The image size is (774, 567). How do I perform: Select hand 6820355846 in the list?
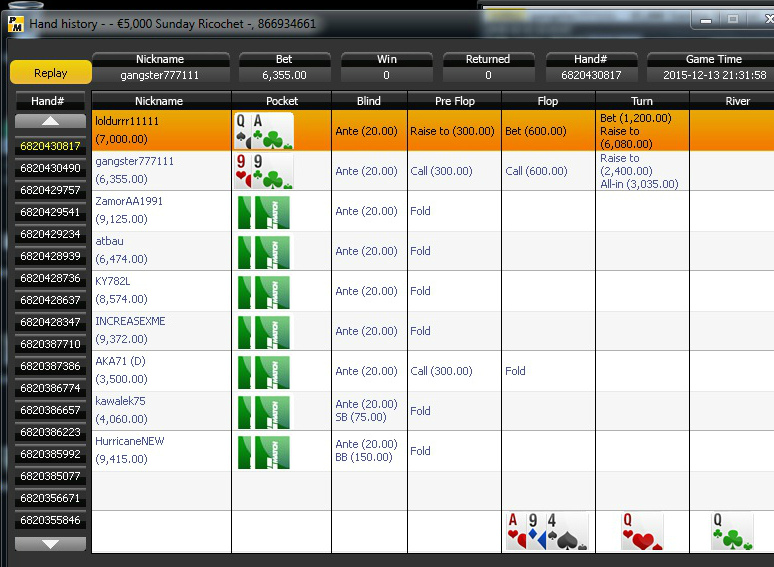50,520
